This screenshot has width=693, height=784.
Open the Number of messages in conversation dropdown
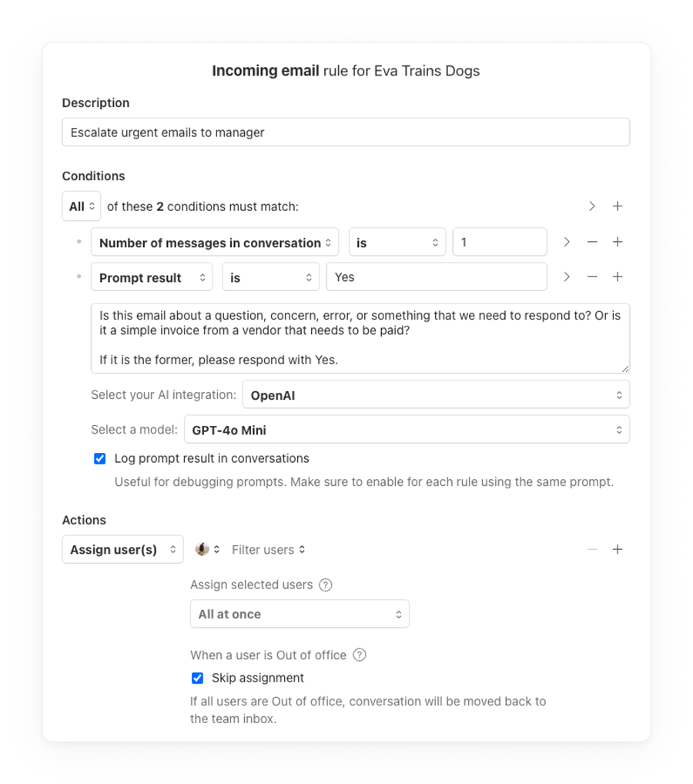coord(214,243)
